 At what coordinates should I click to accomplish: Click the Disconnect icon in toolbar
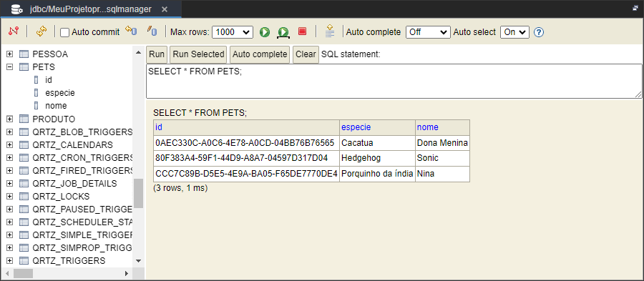click(x=14, y=31)
